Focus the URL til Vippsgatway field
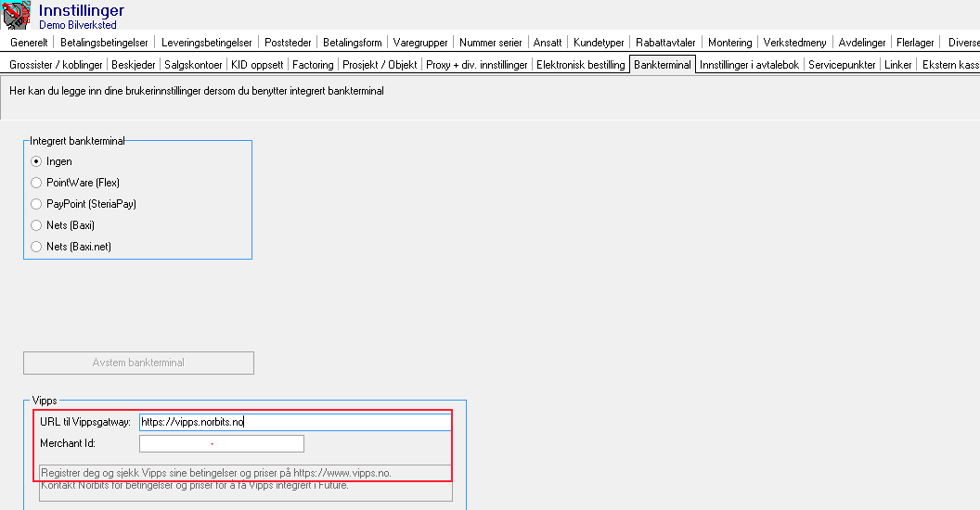Screen dimensions: 980x510 pyautogui.click(x=295, y=422)
